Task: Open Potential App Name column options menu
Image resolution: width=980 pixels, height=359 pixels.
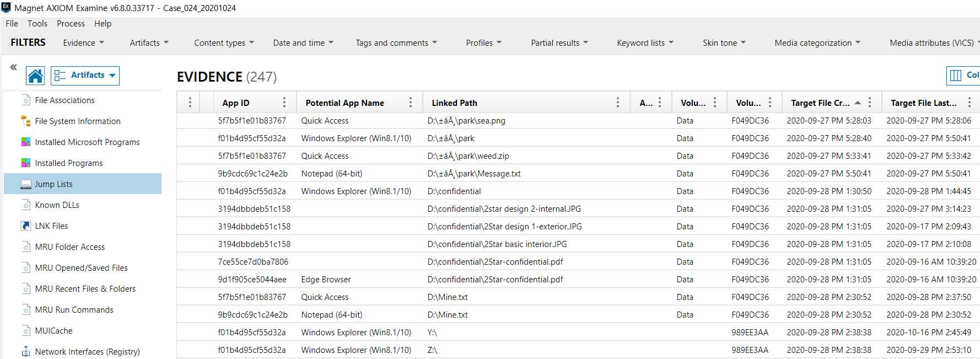Action: [x=411, y=102]
